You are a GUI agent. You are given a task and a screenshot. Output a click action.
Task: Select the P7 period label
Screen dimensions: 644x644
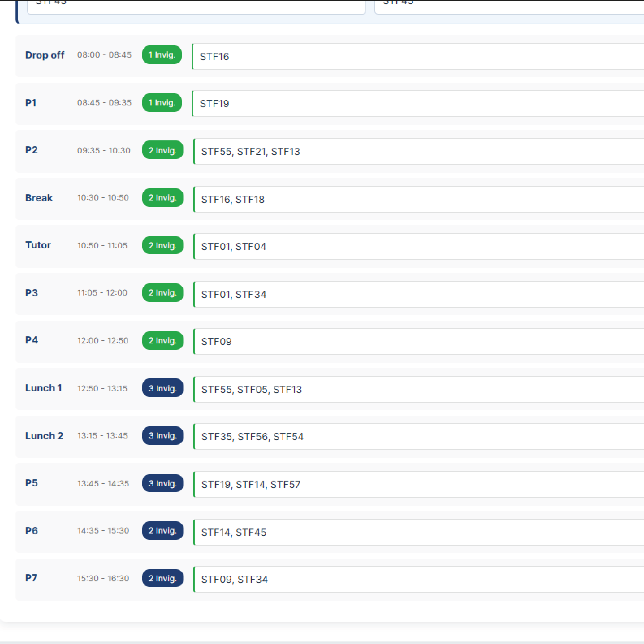click(31, 578)
